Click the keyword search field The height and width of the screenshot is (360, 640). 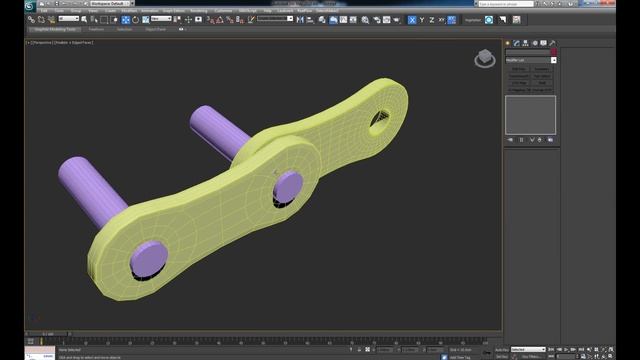506,4
